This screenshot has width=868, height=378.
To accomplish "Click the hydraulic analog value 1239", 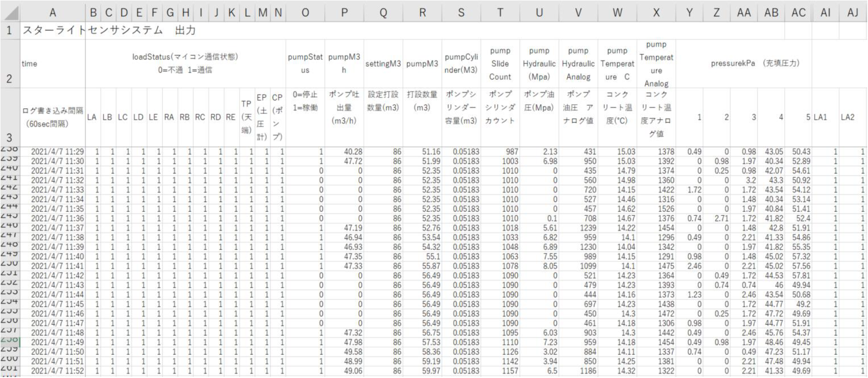I will pos(578,228).
